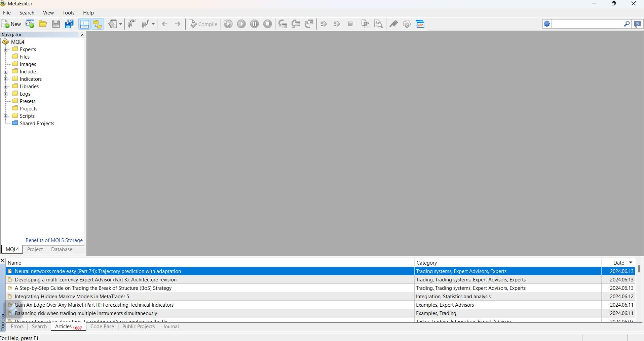Viewport: 644px width, 341px height.
Task: Select the Files folder
Action: [25, 57]
